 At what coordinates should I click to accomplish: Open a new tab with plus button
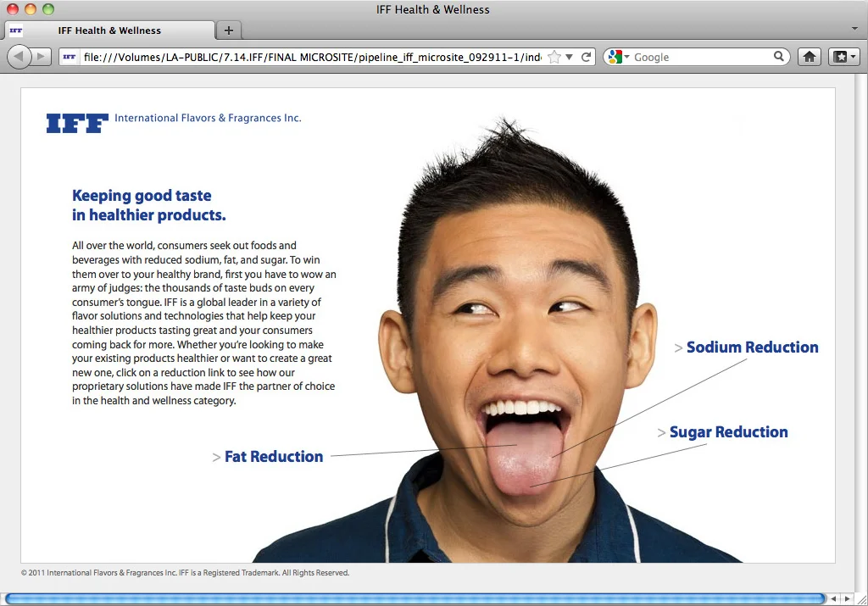click(229, 31)
